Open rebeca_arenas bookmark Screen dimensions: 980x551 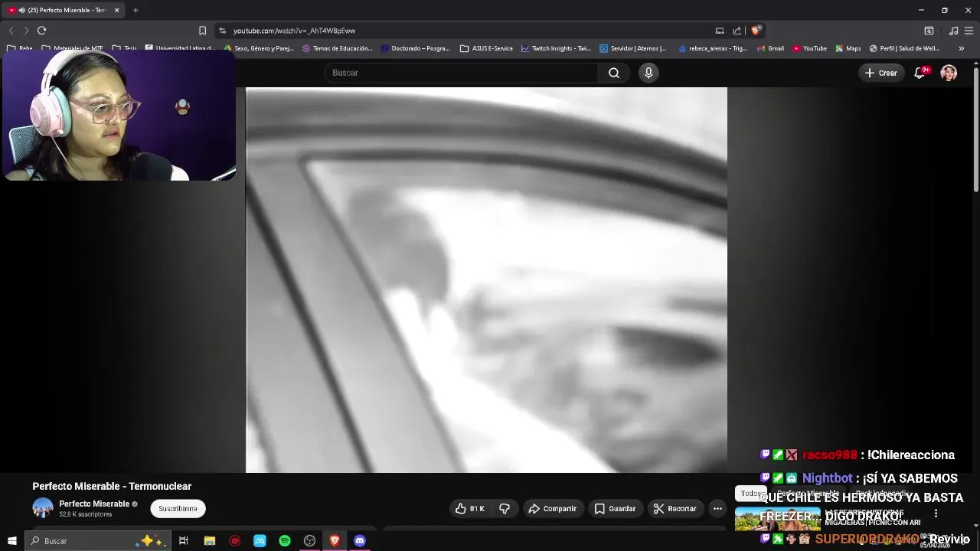[x=713, y=48]
